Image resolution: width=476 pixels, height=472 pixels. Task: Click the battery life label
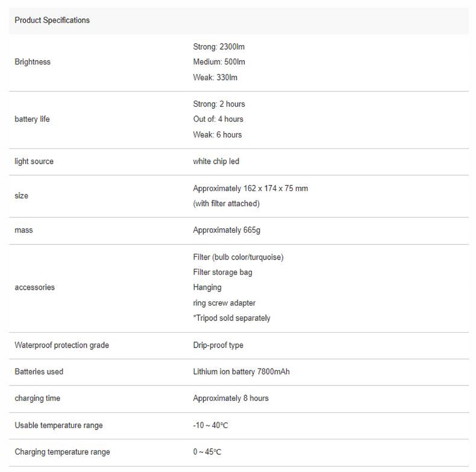coord(32,119)
